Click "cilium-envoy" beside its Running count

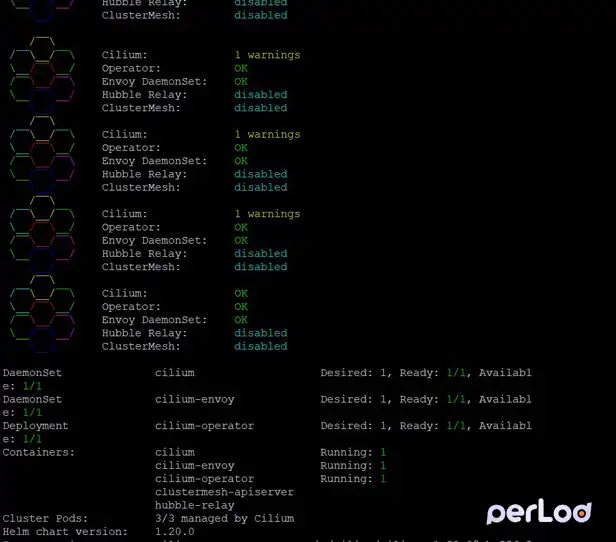(x=194, y=465)
